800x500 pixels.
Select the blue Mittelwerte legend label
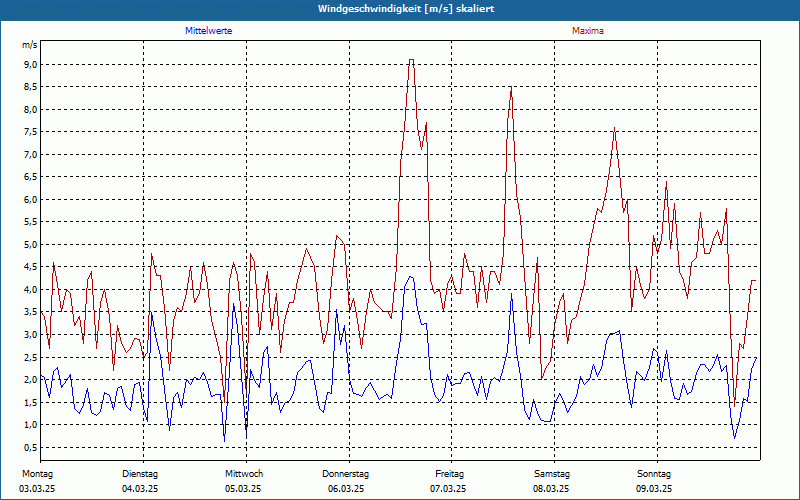(x=209, y=31)
